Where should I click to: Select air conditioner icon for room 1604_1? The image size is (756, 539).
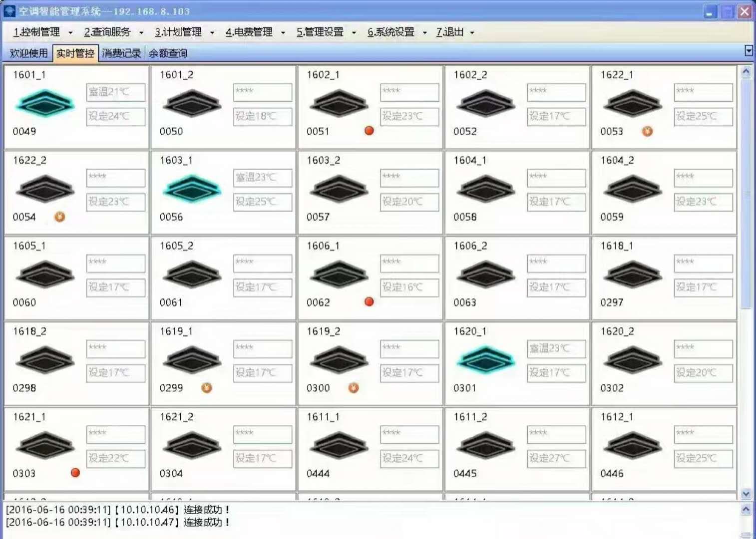pos(486,189)
